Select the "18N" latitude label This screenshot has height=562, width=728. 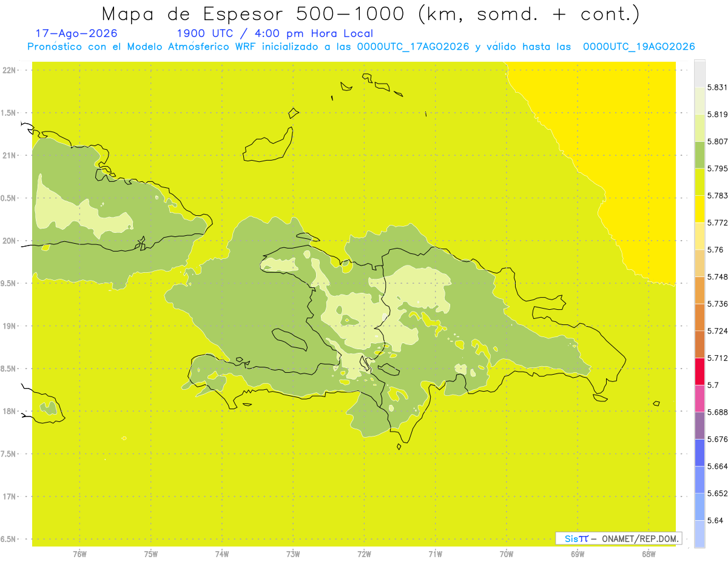tap(10, 412)
